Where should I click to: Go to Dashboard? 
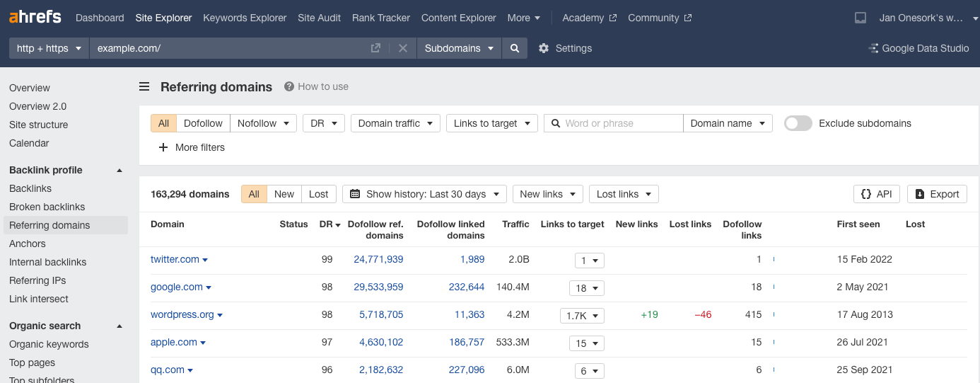100,18
